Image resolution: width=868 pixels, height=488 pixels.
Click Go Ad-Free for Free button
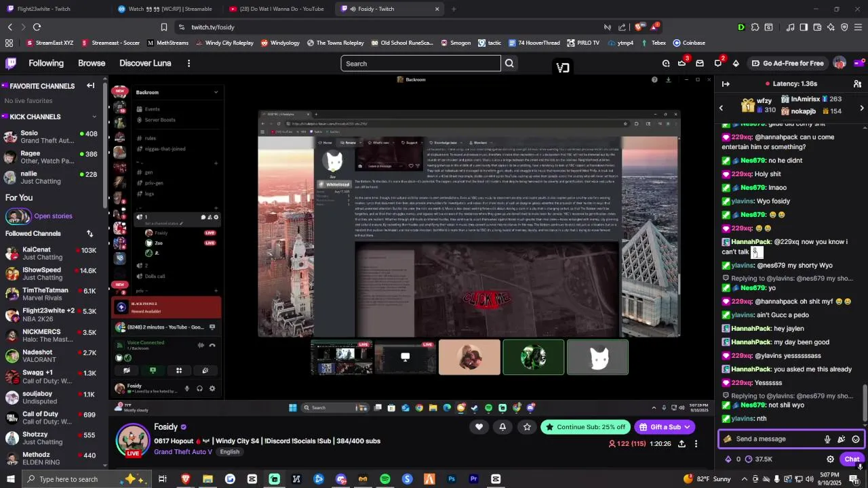point(787,63)
